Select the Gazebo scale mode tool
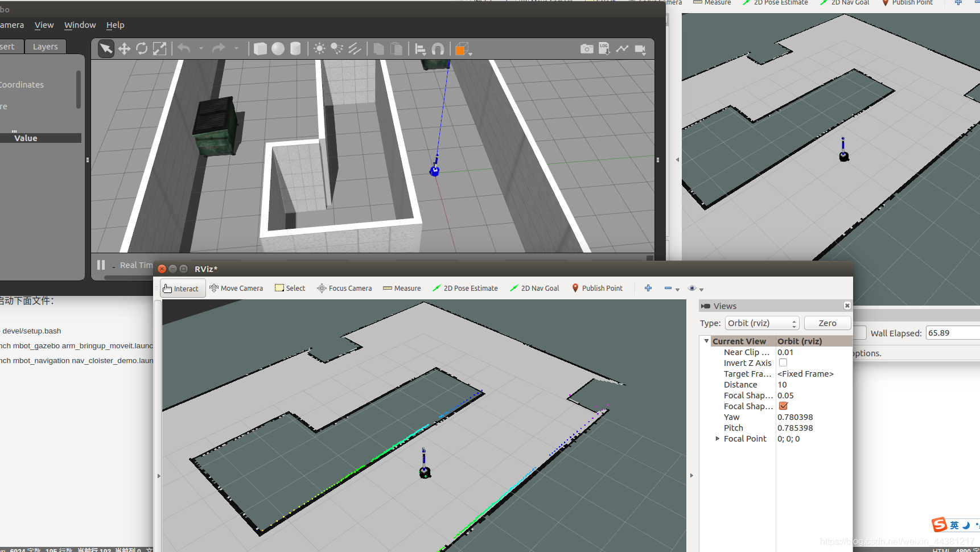The image size is (980, 552). [x=160, y=49]
